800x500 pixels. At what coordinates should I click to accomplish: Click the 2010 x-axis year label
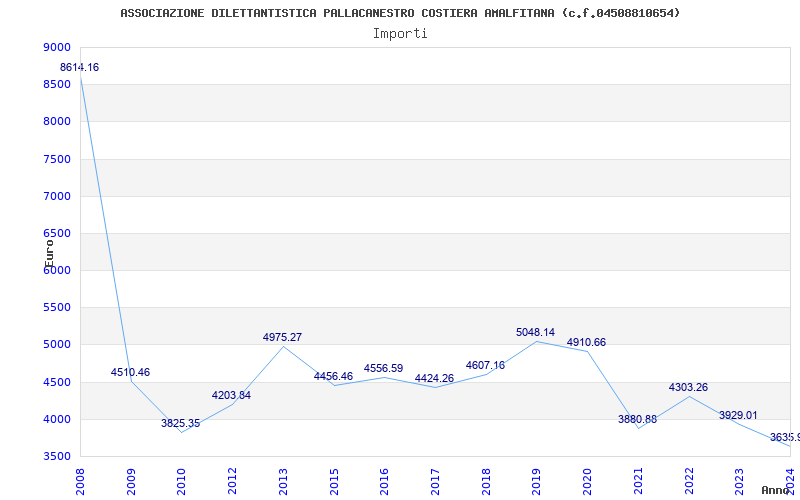[181, 482]
